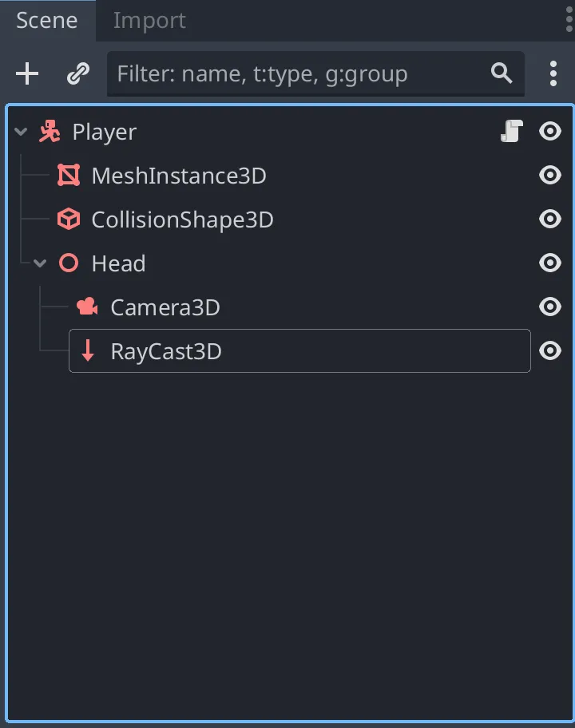Click the Camera3D node camera icon
Image resolution: width=575 pixels, height=728 pixels.
(x=87, y=307)
